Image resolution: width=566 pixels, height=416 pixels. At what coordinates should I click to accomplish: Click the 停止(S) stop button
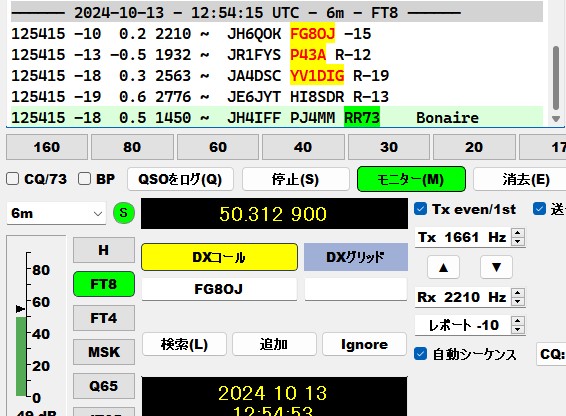(296, 179)
